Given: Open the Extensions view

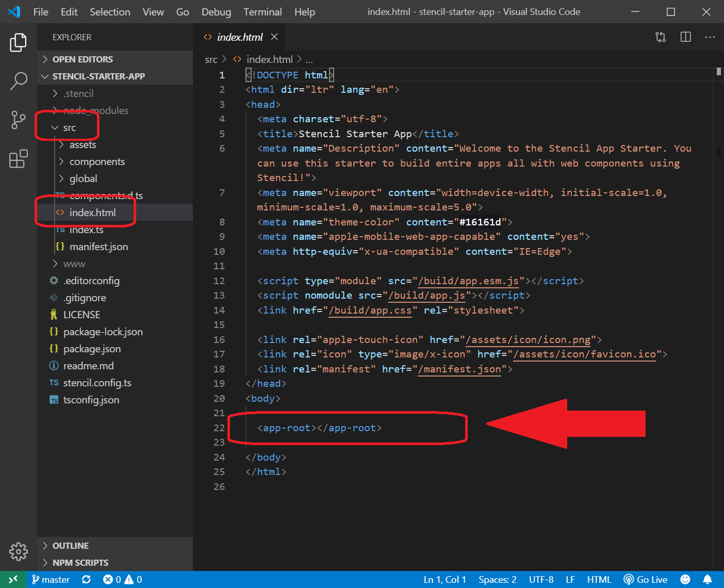Looking at the screenshot, I should 18,159.
